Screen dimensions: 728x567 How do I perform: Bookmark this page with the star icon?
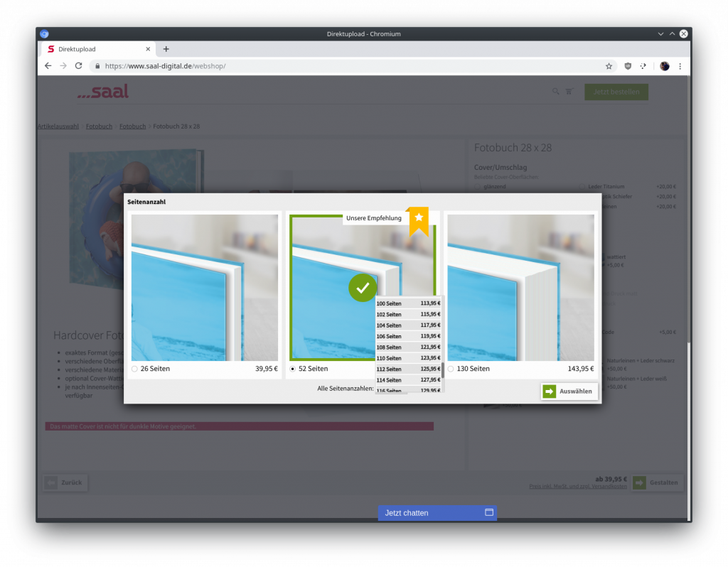(609, 66)
